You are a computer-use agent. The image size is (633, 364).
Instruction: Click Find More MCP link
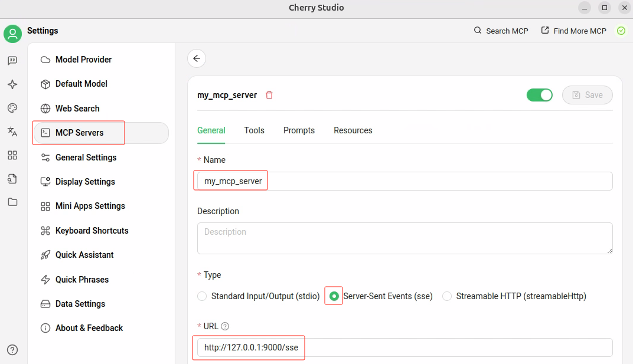574,31
